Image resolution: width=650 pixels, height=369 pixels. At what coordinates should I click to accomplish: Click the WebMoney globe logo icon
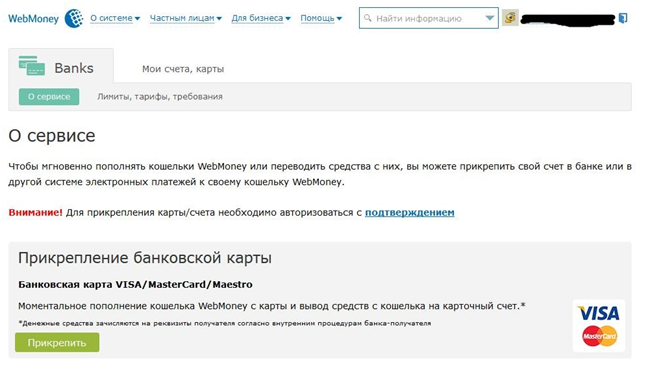(x=74, y=19)
